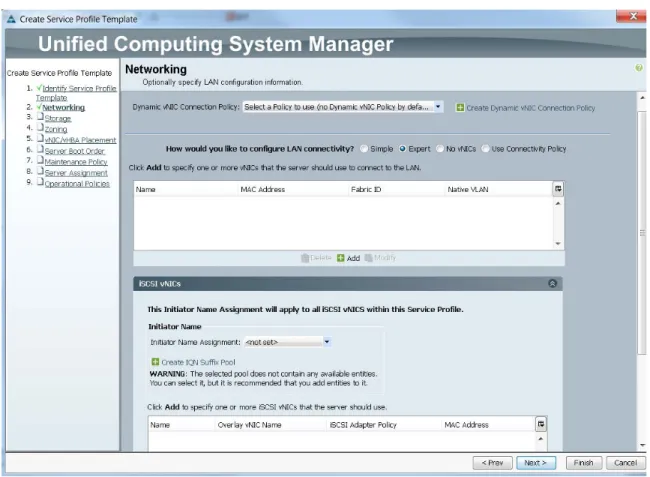The width and height of the screenshot is (650, 477).
Task: Click the main panel vertical scrollbar thumb
Action: point(642,232)
